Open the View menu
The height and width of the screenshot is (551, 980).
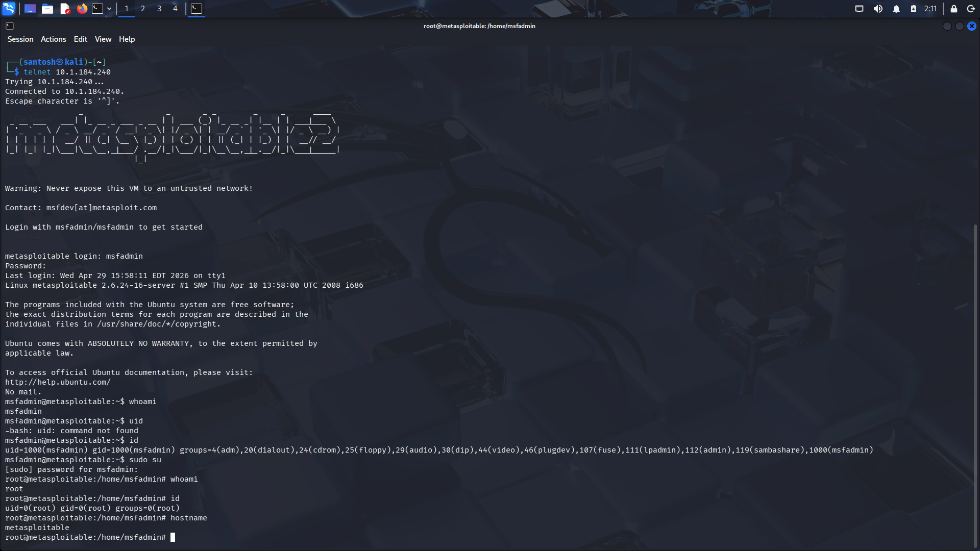(103, 39)
